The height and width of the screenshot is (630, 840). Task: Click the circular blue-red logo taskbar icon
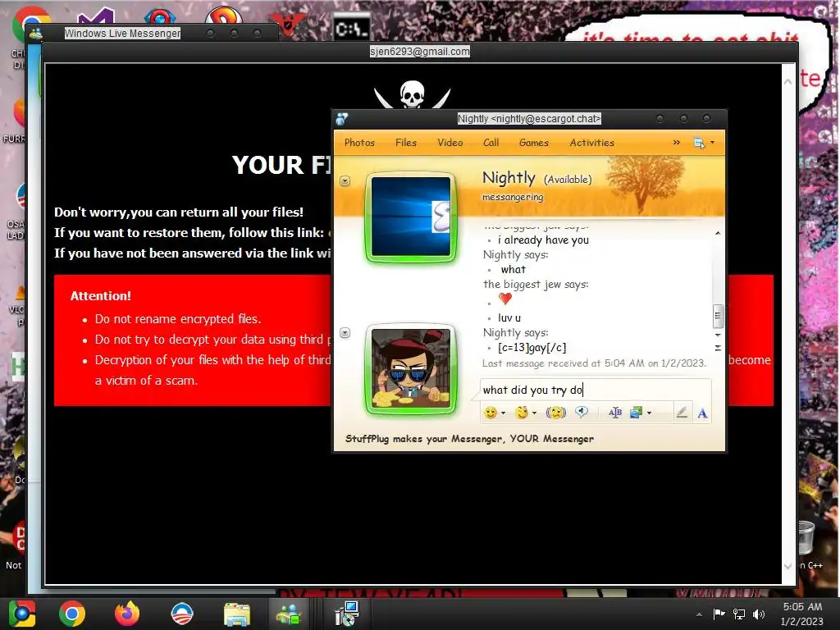click(181, 614)
